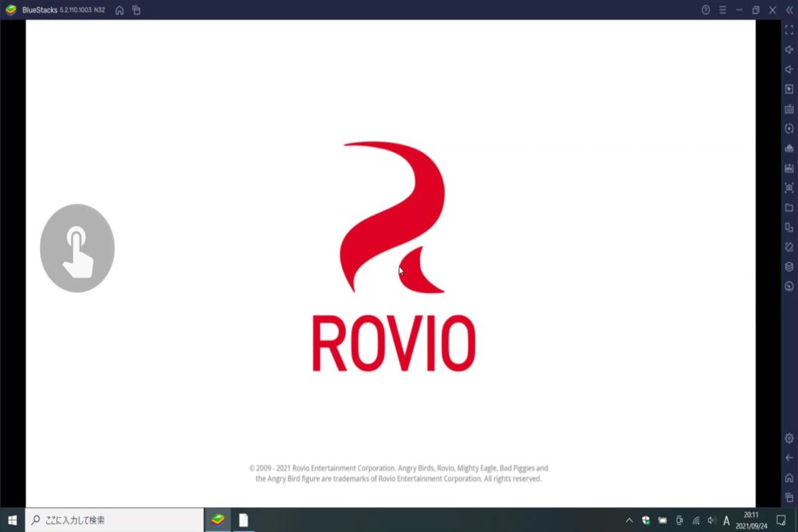Open the system volume tray icon
Image resolution: width=798 pixels, height=532 pixels.
[711, 520]
